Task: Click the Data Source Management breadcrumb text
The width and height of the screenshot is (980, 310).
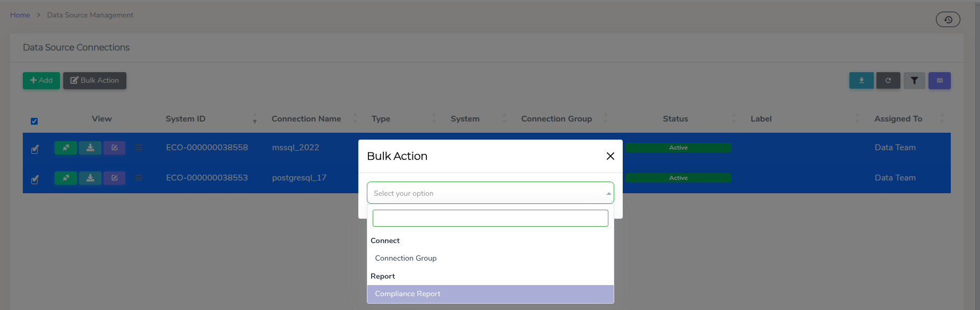Action: point(90,15)
